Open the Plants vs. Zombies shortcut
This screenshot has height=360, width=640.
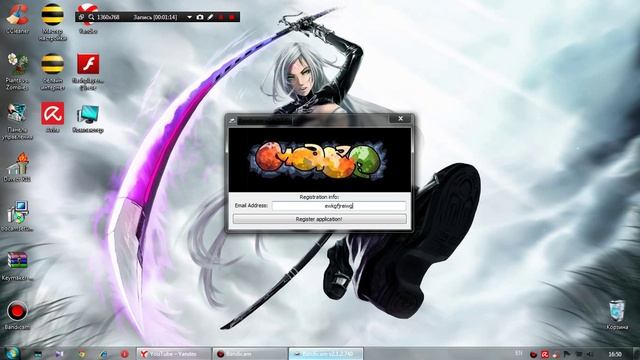coord(17,70)
